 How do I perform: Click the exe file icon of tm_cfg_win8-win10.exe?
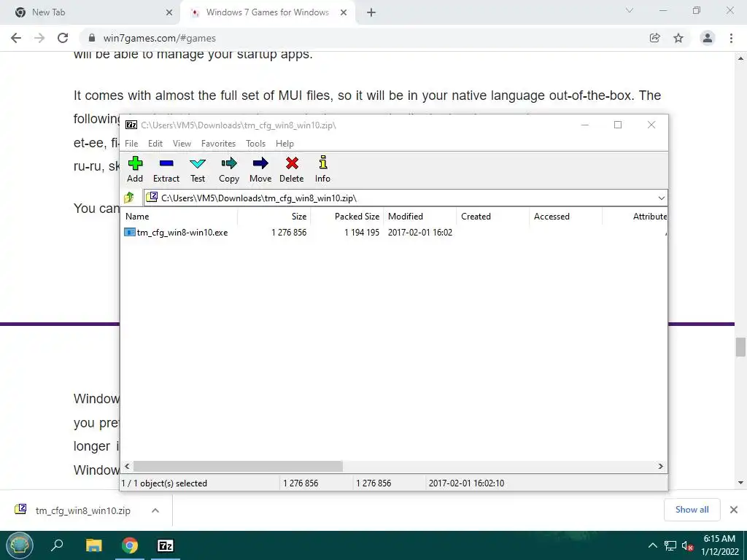[x=130, y=232]
